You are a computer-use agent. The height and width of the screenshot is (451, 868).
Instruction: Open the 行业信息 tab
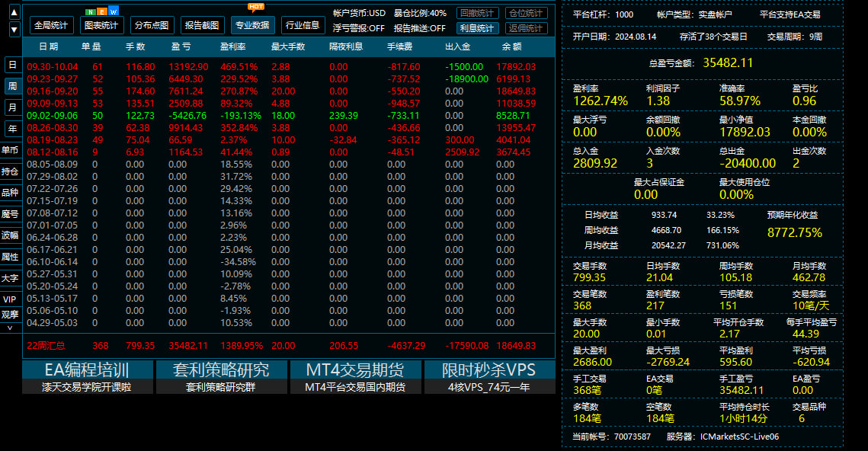click(303, 25)
